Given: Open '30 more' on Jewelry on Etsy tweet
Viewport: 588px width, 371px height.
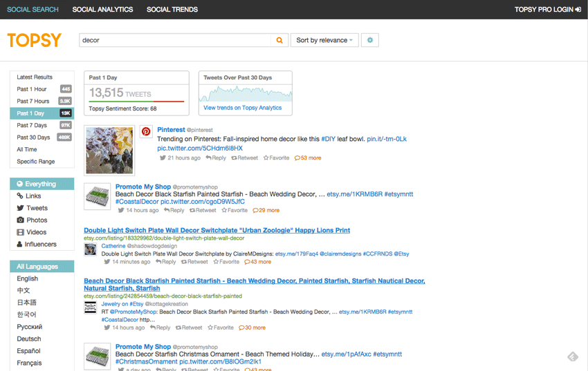Looking at the screenshot, I should [252, 327].
